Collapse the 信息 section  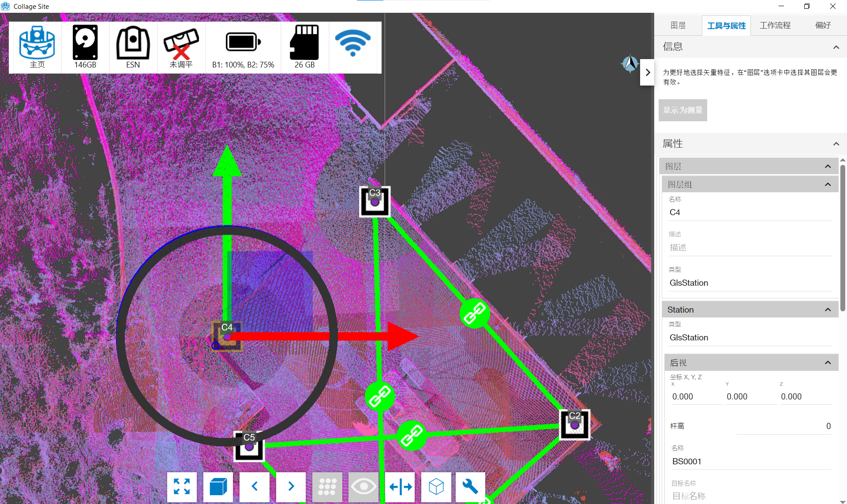[x=836, y=47]
